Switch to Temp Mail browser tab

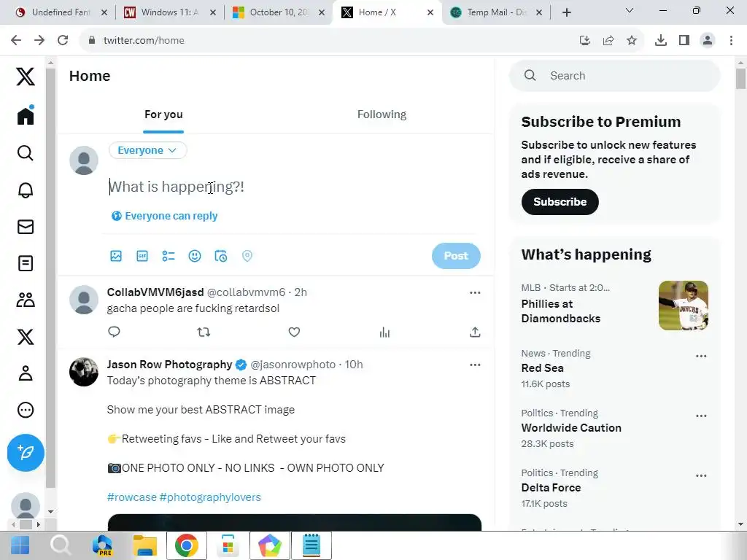(497, 12)
